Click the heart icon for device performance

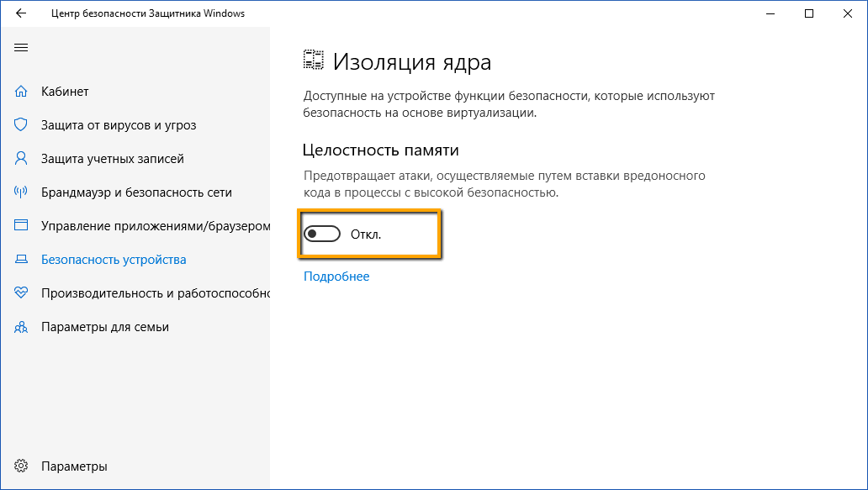tap(22, 293)
